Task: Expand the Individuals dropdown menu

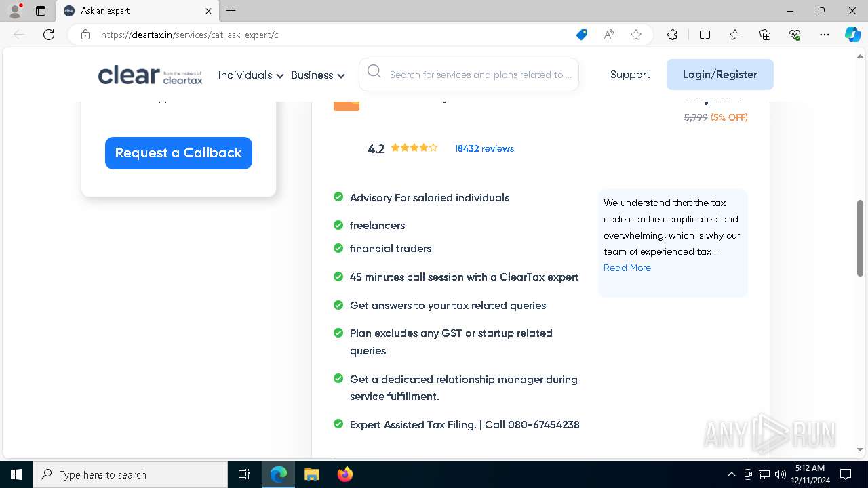Action: coord(250,75)
